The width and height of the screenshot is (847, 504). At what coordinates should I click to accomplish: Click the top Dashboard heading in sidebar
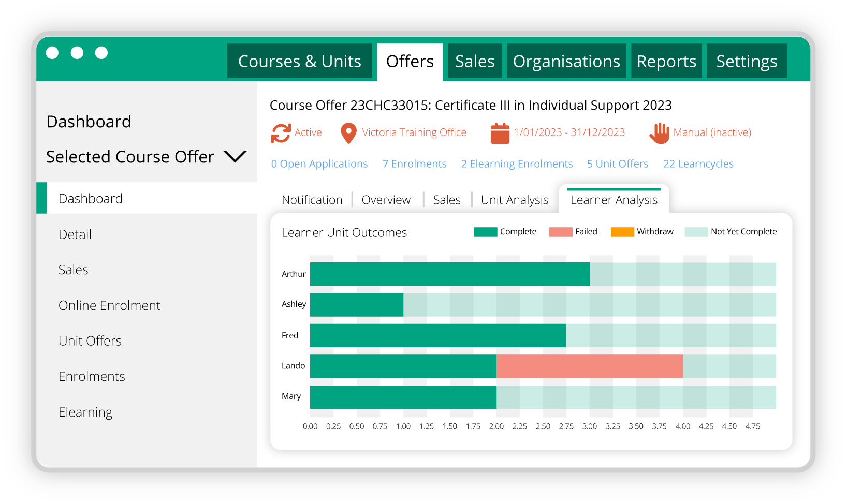pos(89,122)
